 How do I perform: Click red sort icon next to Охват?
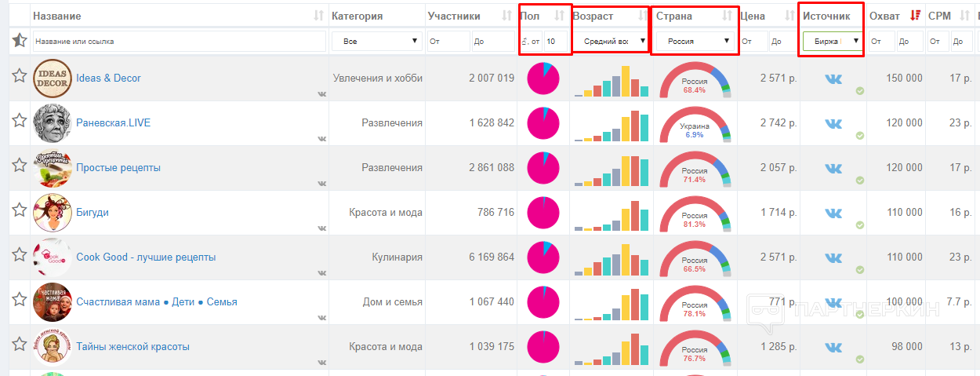click(914, 16)
